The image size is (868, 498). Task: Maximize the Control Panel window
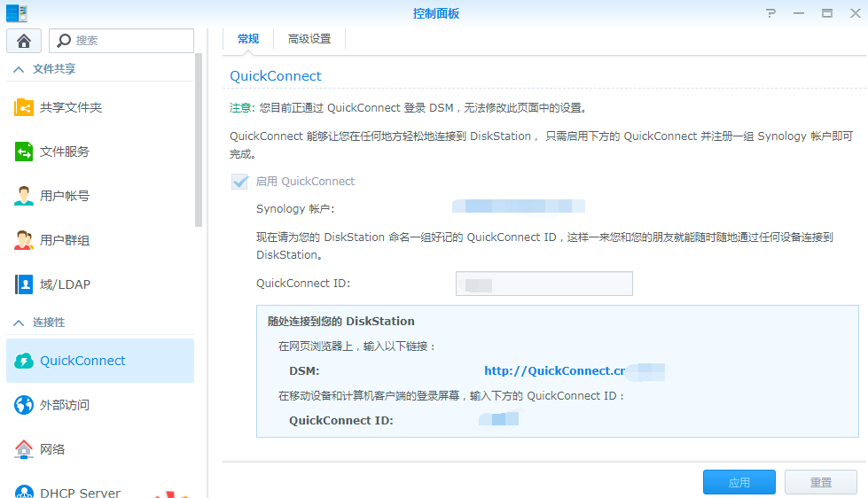coord(827,13)
